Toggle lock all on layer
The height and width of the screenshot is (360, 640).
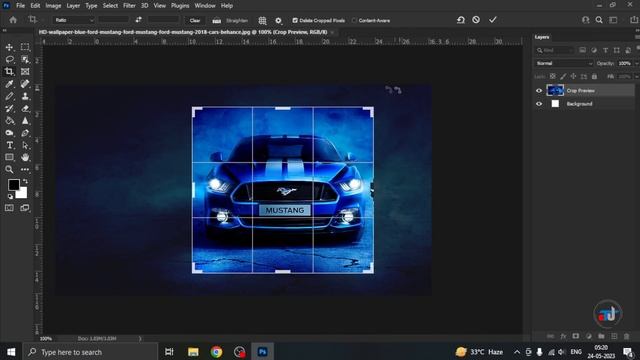[x=594, y=76]
